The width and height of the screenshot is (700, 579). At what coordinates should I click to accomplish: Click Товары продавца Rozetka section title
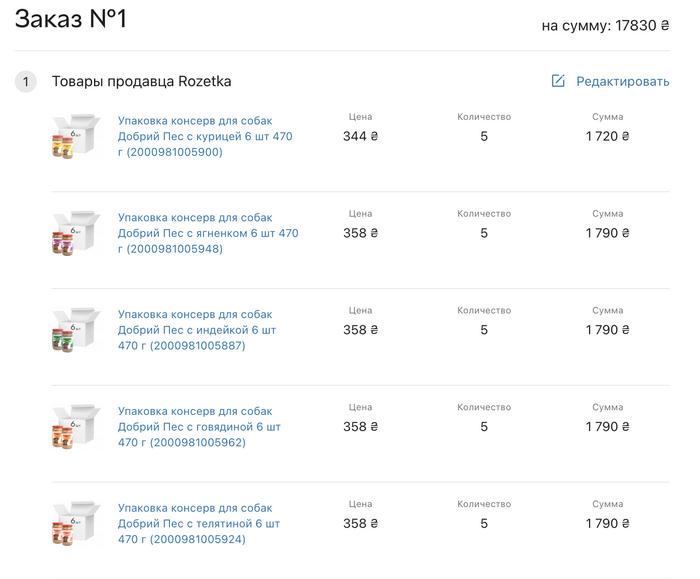(141, 81)
